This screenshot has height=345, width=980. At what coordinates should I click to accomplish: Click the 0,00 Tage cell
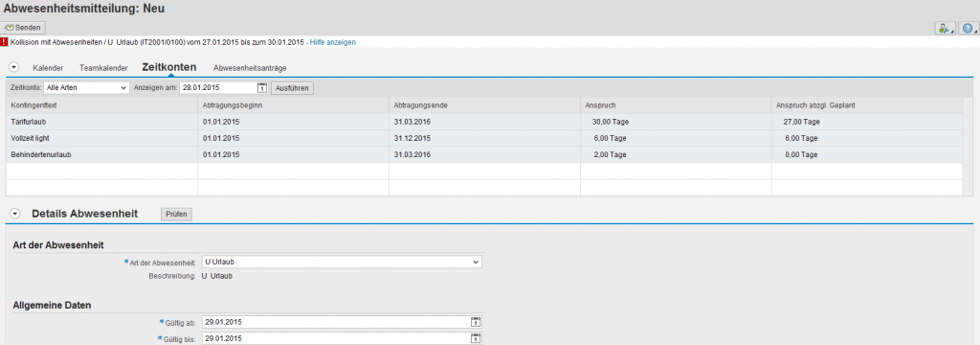(x=867, y=154)
